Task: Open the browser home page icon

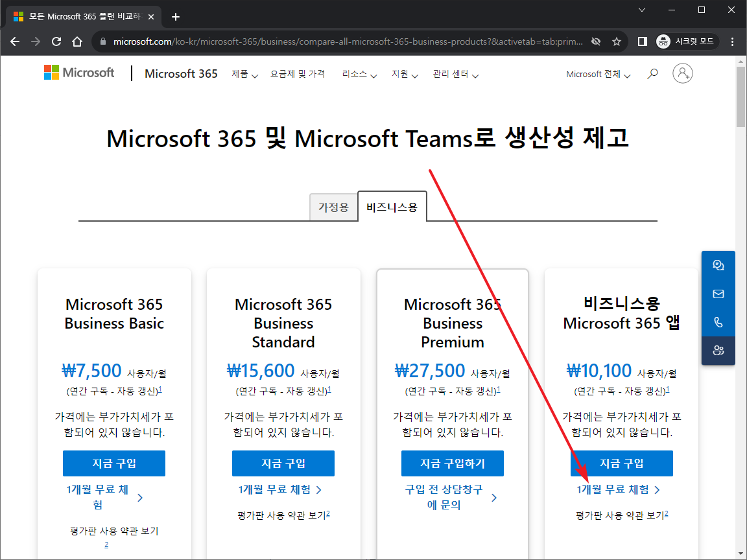Action: point(77,41)
